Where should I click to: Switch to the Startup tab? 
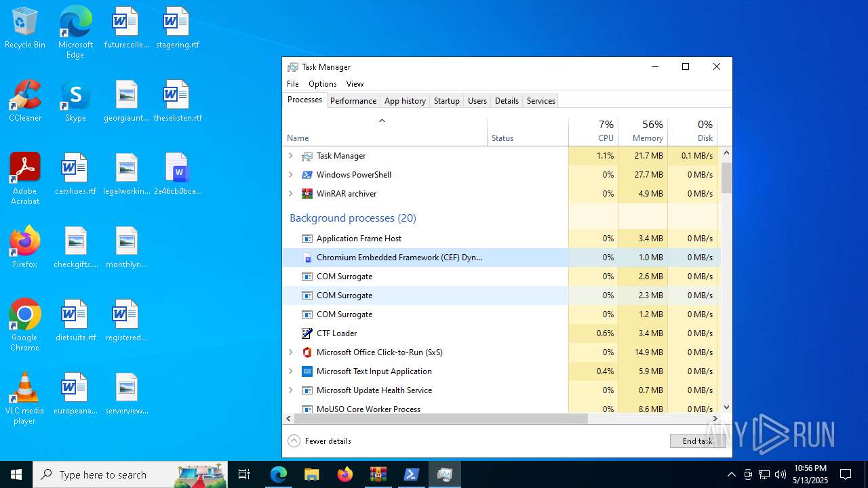447,101
